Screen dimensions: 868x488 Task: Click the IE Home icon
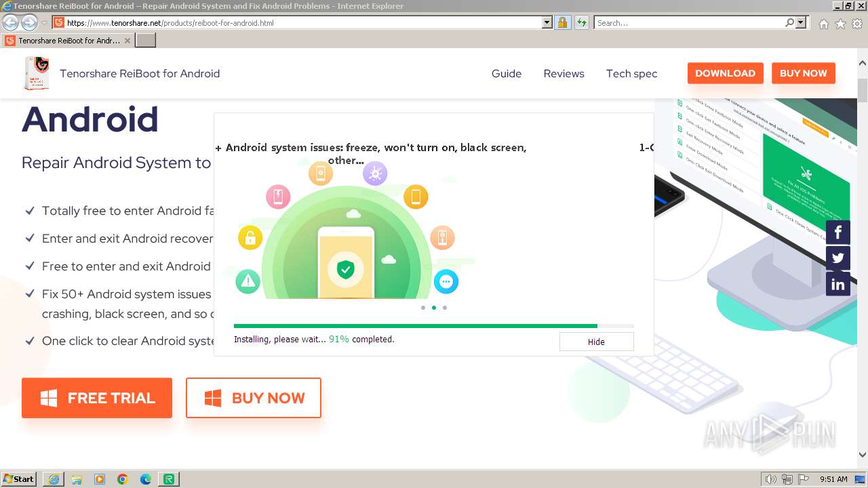823,24
